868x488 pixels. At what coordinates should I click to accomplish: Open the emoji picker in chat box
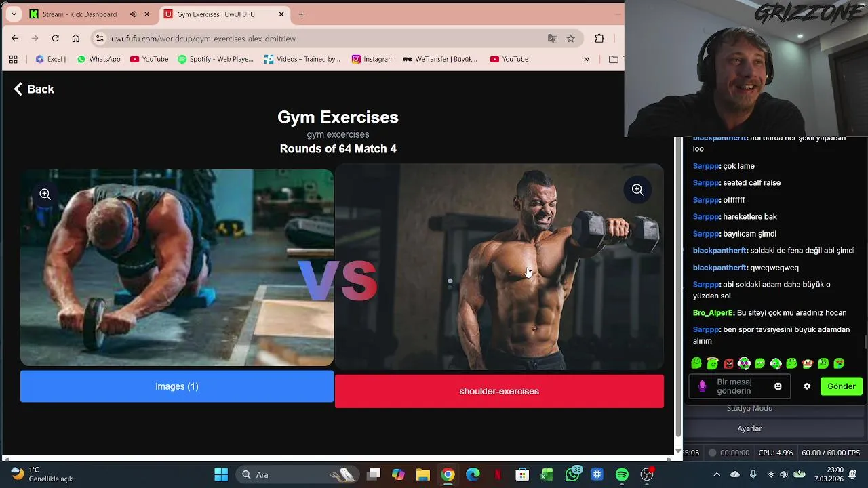point(778,386)
